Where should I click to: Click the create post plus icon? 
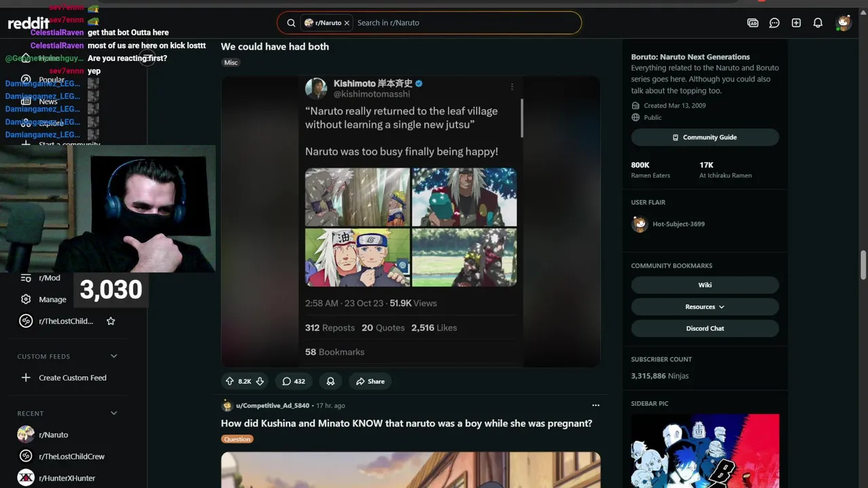pos(796,22)
